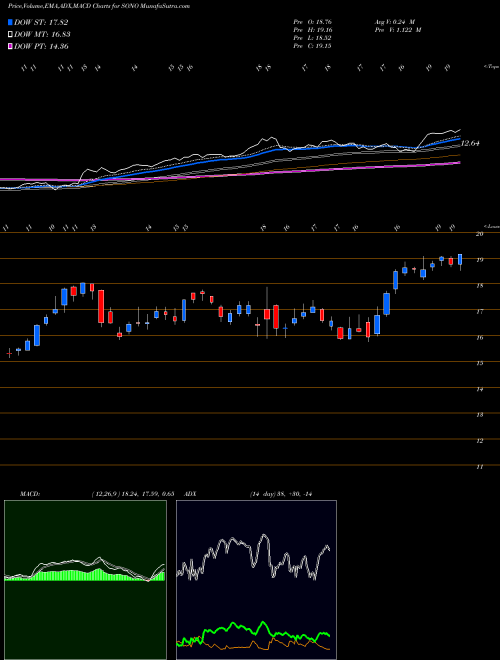This screenshot has height=660, width=500.
Task: Click the price axis label 11
Action: click(x=479, y=467)
